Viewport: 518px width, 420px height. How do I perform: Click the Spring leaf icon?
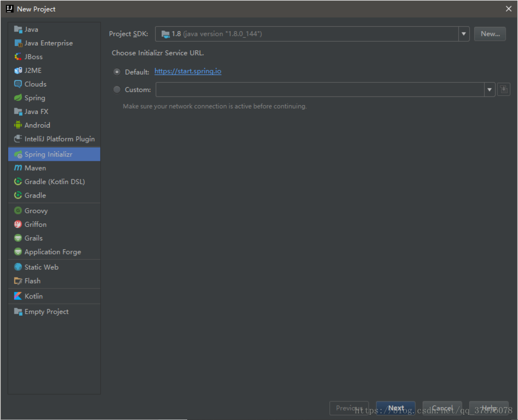tap(18, 98)
